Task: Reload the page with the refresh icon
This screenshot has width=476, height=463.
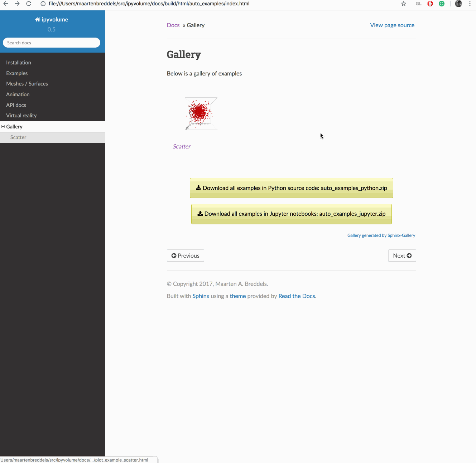Action: tap(29, 4)
